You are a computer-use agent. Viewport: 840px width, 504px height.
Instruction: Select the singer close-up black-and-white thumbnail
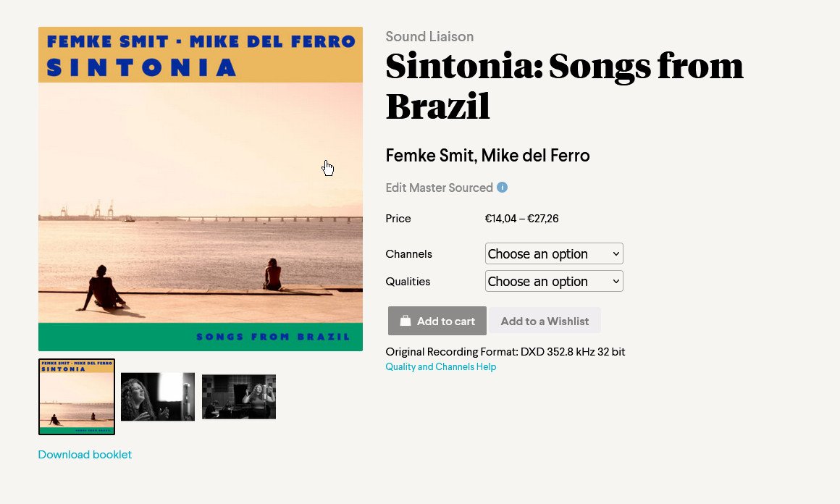point(158,397)
